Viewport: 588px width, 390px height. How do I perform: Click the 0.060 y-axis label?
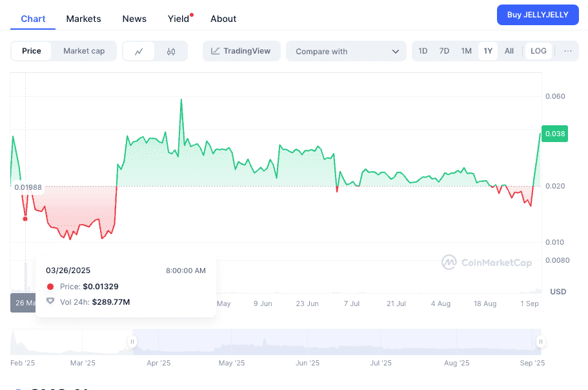point(555,96)
